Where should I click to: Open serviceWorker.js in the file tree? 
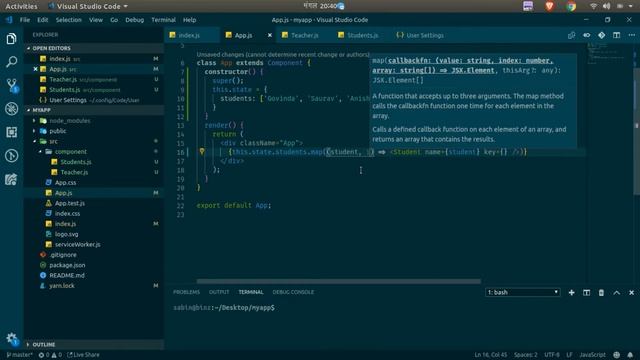coord(78,244)
